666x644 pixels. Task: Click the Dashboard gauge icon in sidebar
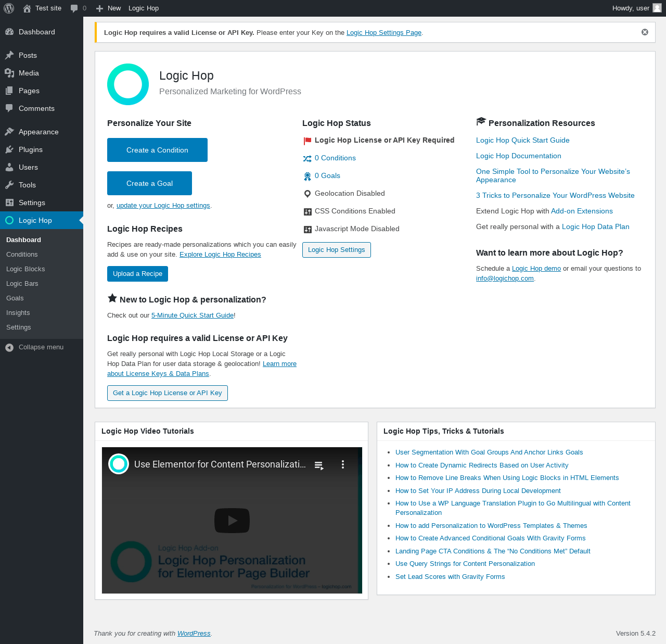click(x=9, y=32)
